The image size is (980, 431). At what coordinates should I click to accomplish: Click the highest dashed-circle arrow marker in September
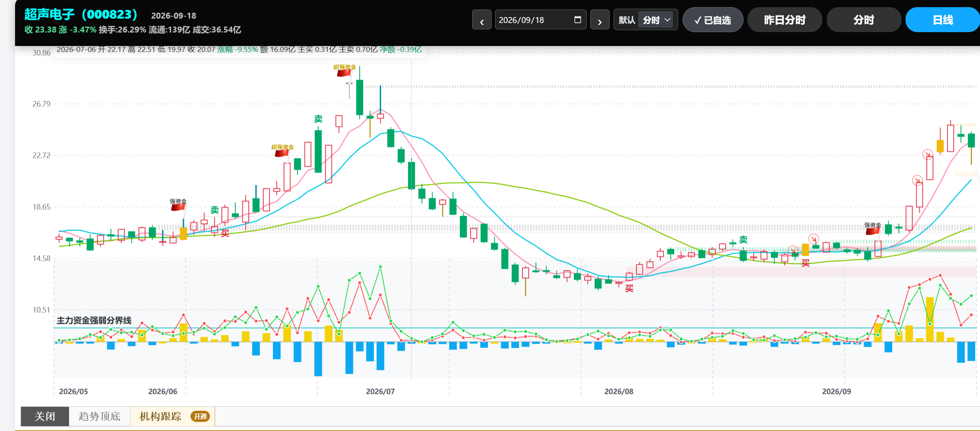(x=927, y=154)
